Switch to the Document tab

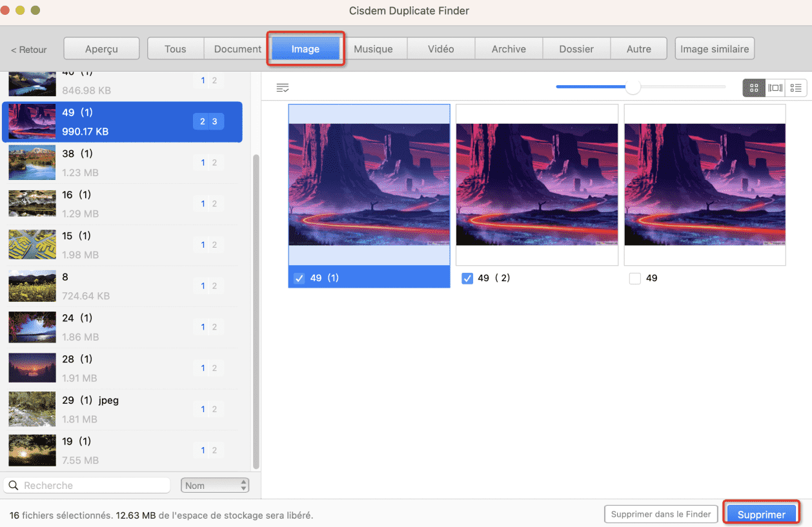point(238,49)
